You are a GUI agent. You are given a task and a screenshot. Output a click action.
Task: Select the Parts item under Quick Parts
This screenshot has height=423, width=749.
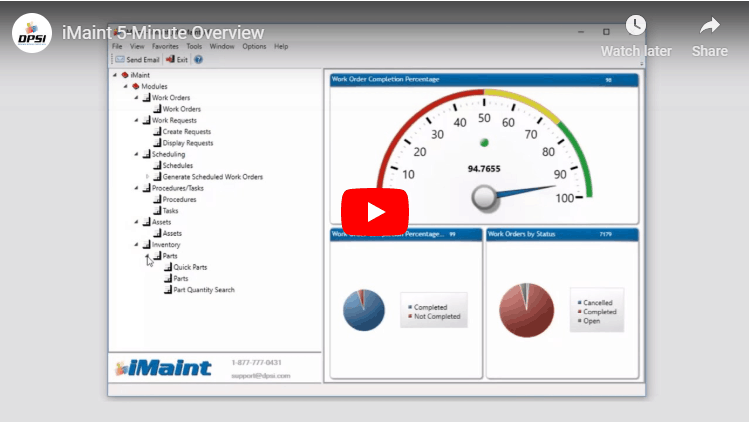(181, 278)
